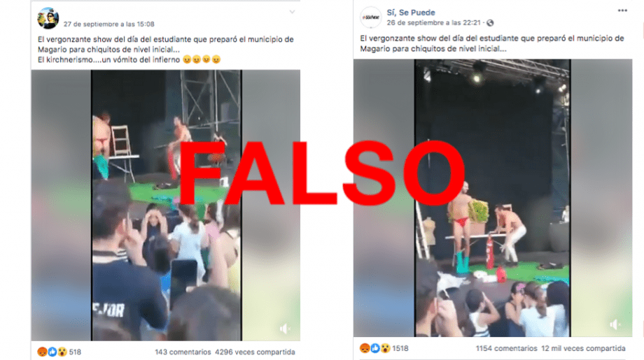
Task: View reactions on the 518 count
Action: [75, 352]
